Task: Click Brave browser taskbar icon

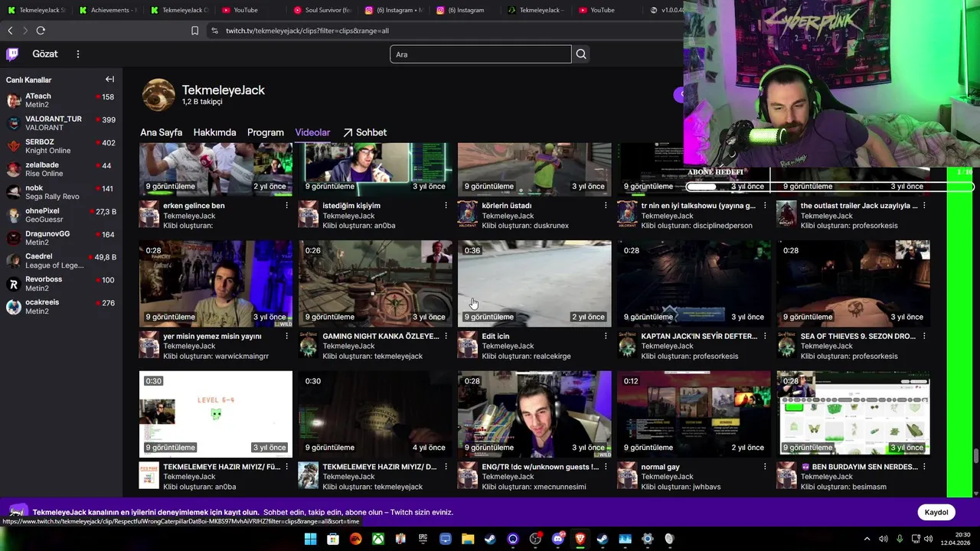Action: point(580,539)
